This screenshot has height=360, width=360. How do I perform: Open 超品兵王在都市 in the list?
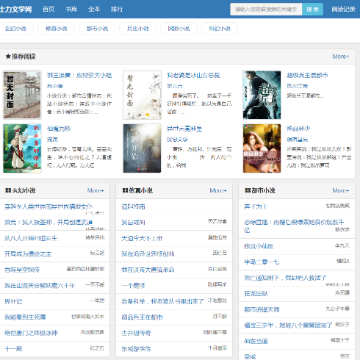tap(142, 317)
